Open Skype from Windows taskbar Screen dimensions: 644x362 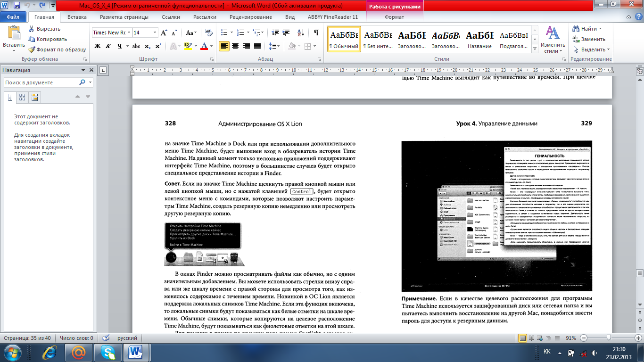click(107, 352)
